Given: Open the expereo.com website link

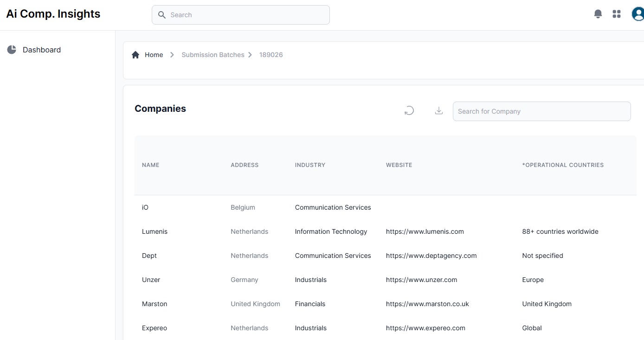Looking at the screenshot, I should [x=425, y=328].
